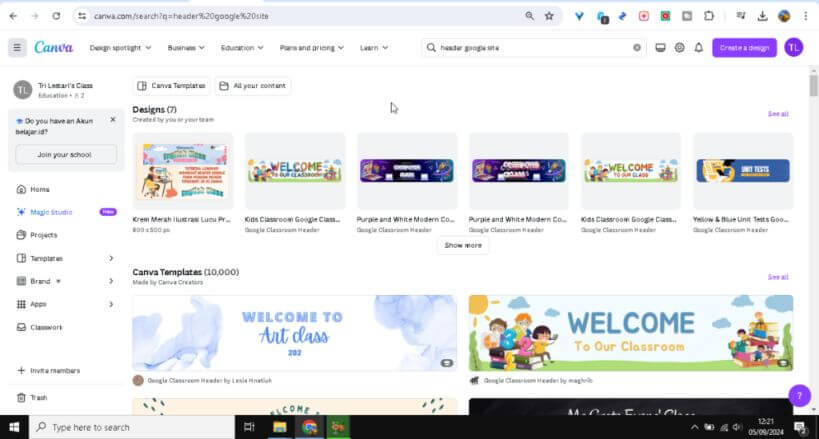Open the Welcome To Our Classroom template
This screenshot has height=439, width=819.
(631, 333)
